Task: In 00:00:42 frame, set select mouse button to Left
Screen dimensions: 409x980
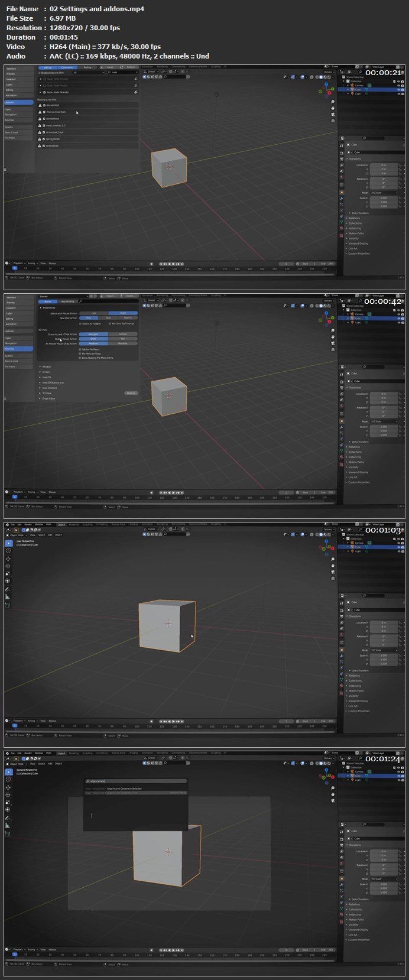Action: click(x=93, y=313)
